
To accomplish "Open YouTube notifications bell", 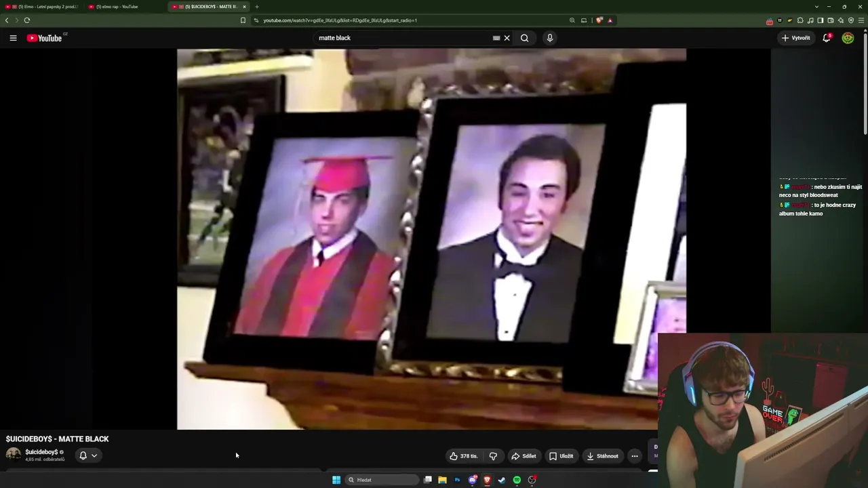I will (827, 38).
